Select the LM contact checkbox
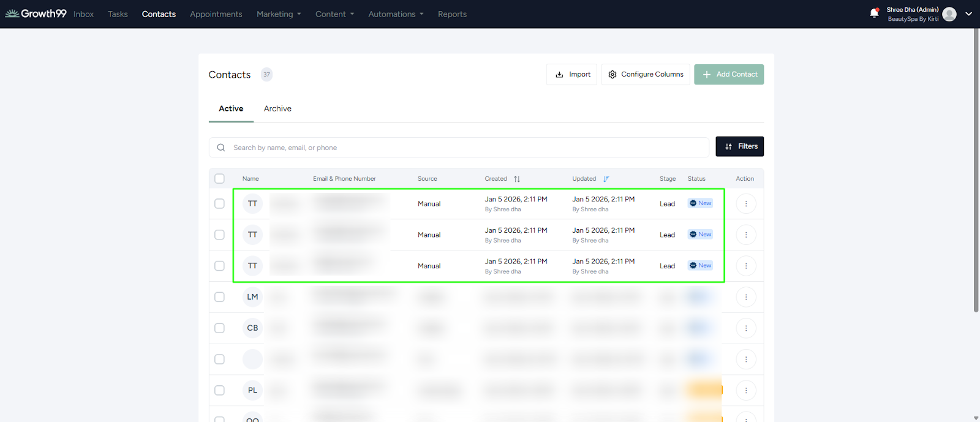Viewport: 980px width, 422px height. [219, 297]
